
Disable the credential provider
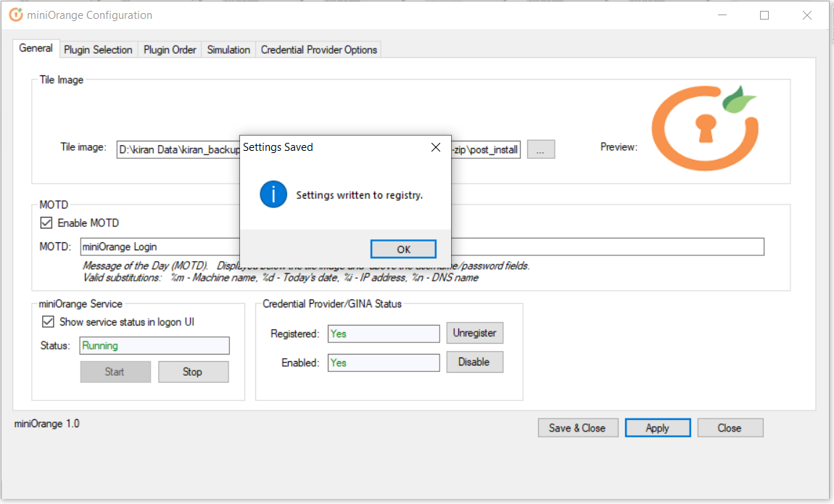click(x=474, y=362)
